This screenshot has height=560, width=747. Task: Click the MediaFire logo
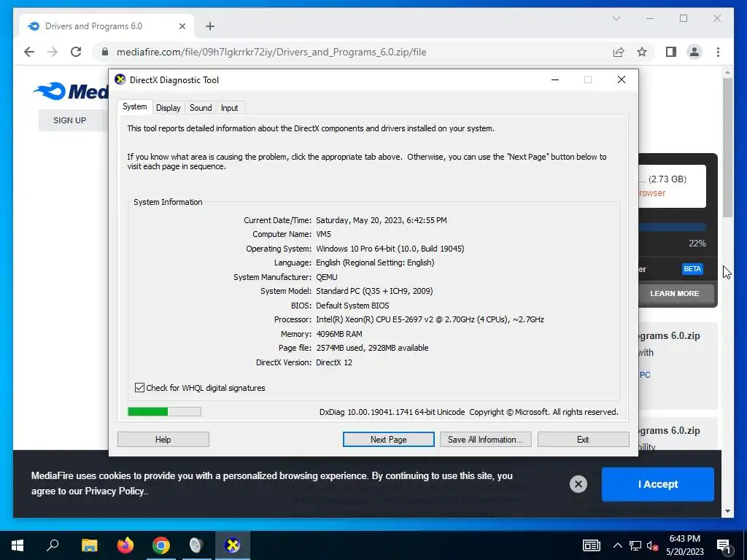tap(71, 91)
